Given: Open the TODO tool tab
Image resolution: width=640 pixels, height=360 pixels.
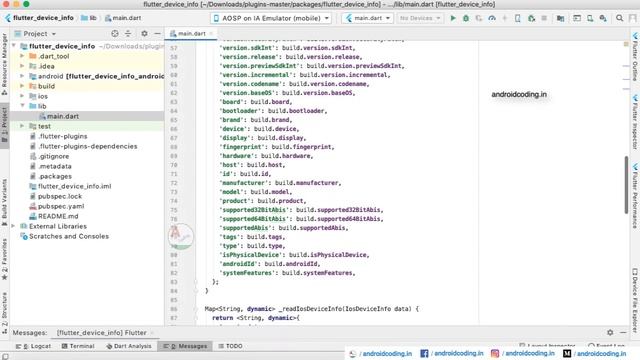Looking at the screenshot, I should tap(230, 346).
